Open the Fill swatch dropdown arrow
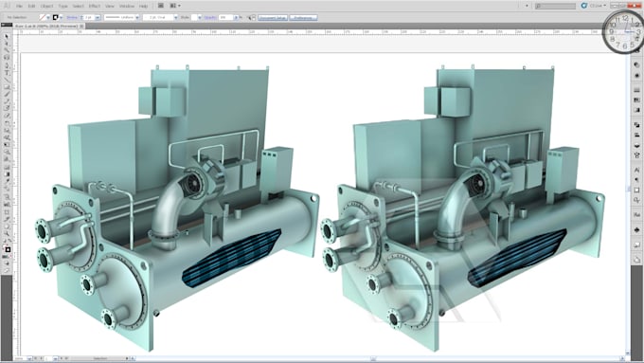Screen dimensions: 644x363 pos(47,18)
